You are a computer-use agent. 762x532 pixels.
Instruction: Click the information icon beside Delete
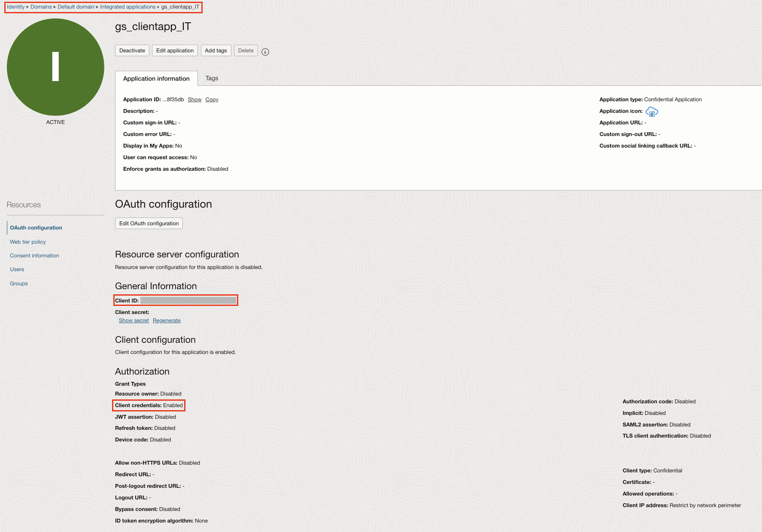[266, 51]
